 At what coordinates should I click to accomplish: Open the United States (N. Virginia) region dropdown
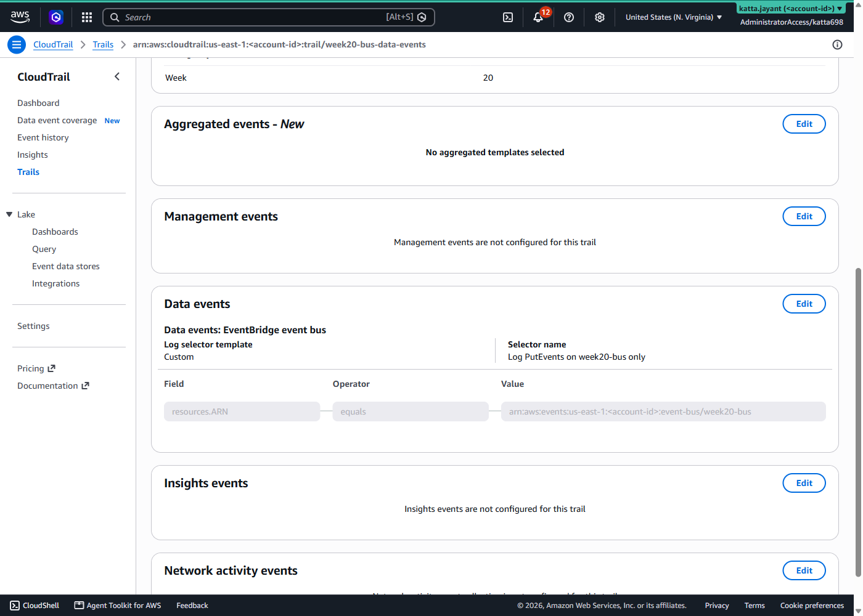tap(673, 17)
